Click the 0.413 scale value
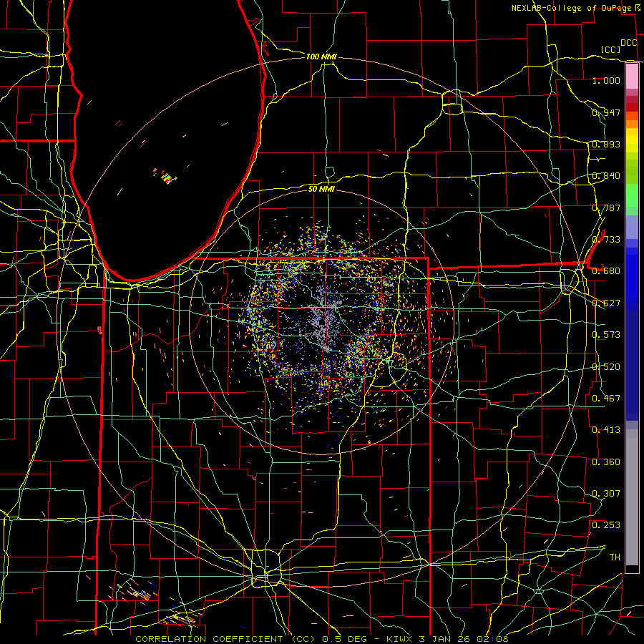 pos(606,429)
